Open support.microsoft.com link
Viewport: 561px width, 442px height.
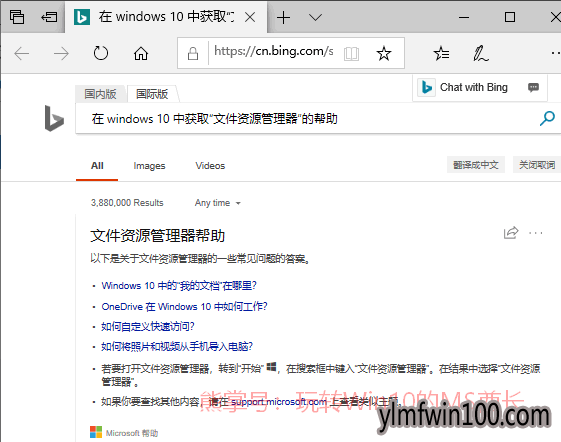(x=278, y=402)
